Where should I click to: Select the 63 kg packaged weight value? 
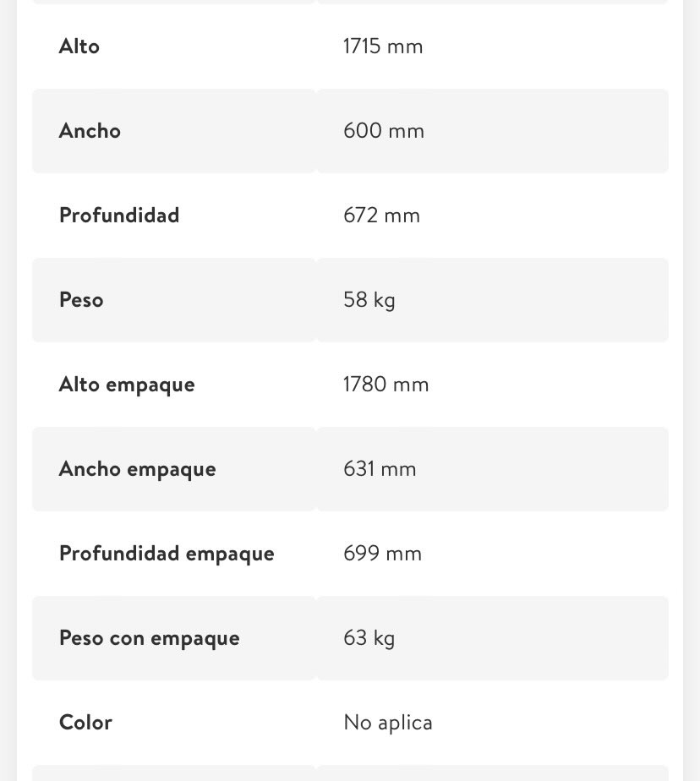pyautogui.click(x=369, y=638)
